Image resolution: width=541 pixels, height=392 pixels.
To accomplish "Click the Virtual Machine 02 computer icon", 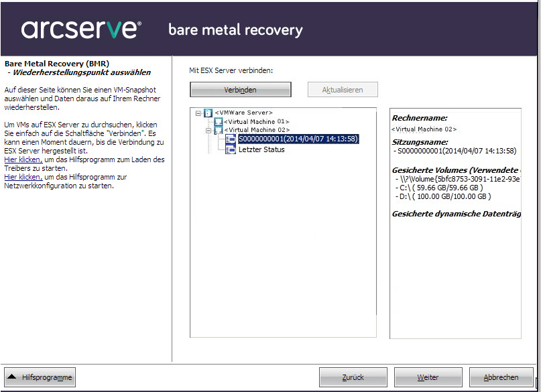I will (x=218, y=130).
